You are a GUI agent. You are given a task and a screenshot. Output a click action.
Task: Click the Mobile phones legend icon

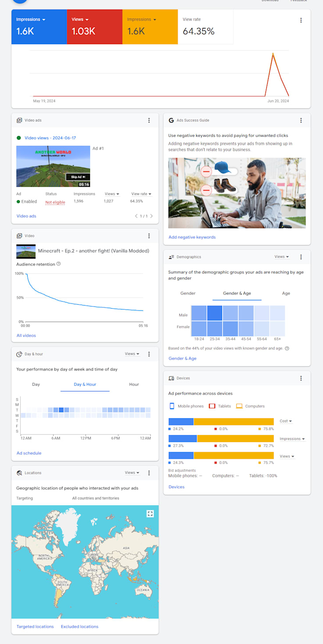click(x=172, y=406)
